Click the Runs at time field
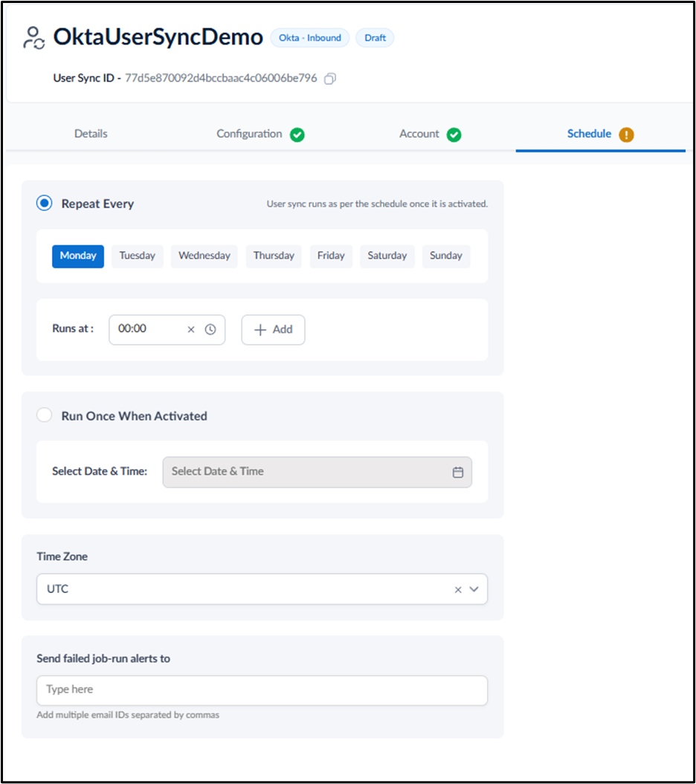 pyautogui.click(x=167, y=330)
